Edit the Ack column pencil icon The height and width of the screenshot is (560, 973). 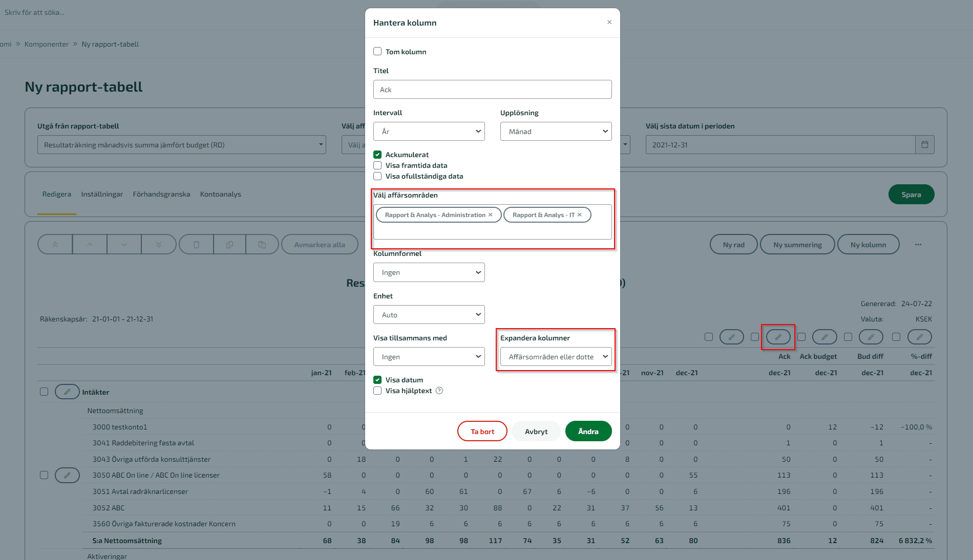(x=778, y=337)
